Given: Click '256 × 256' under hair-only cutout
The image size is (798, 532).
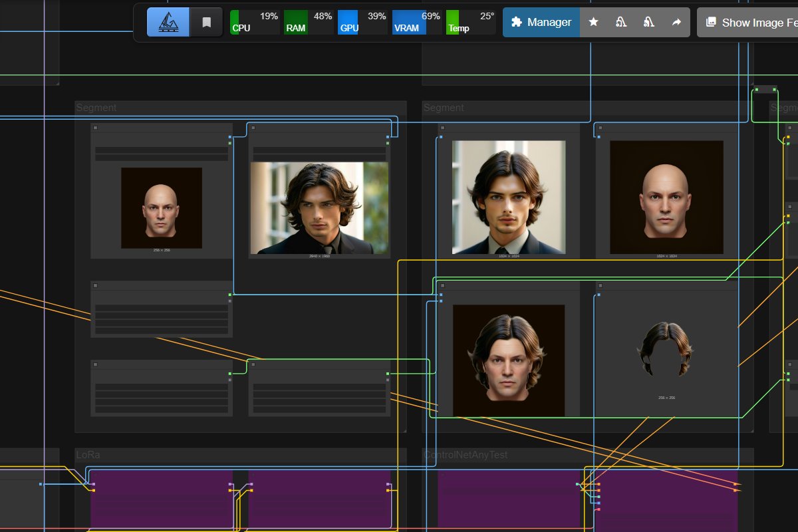Looking at the screenshot, I should [666, 398].
